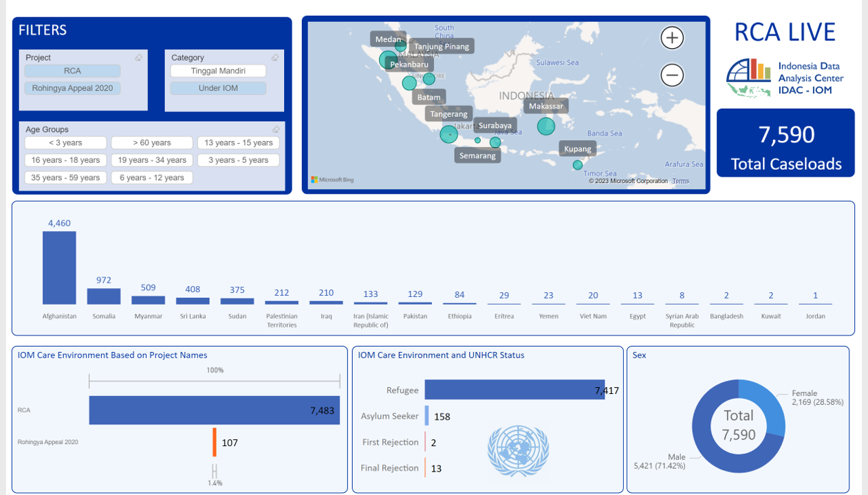Click the Kuwait axis label

click(x=771, y=316)
